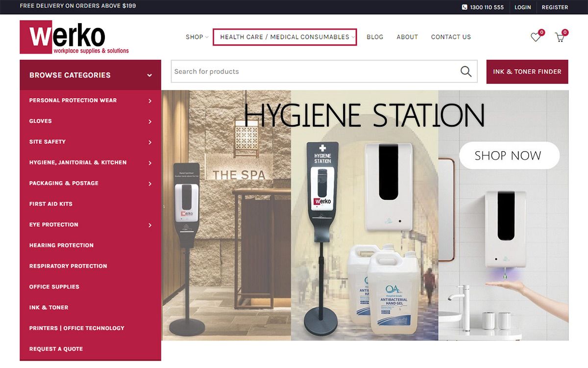
Task: Expand the Shop menu
Action: tap(197, 37)
